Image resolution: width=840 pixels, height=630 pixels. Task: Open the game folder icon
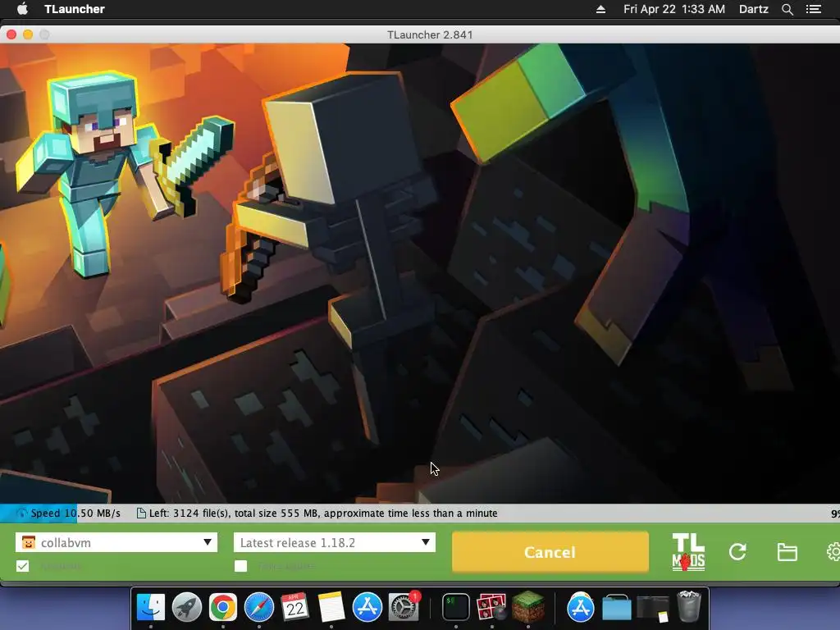coord(787,552)
